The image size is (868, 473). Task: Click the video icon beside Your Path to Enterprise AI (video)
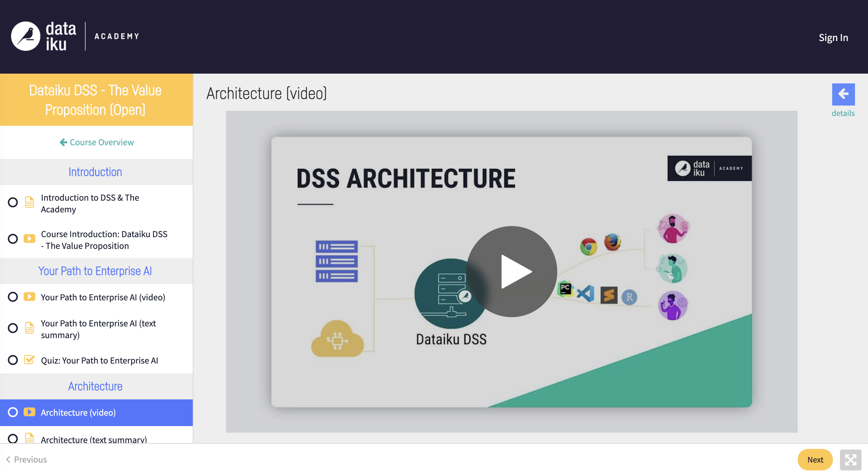point(30,297)
